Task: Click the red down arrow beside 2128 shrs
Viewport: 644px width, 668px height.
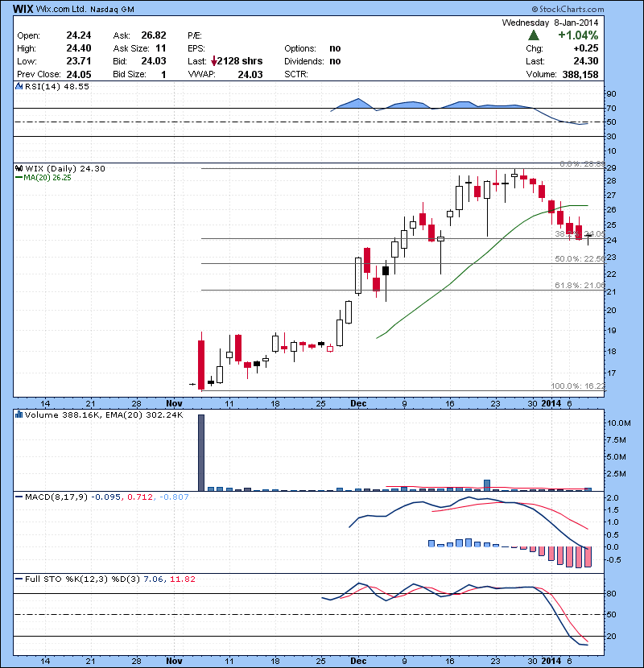Action: click(214, 61)
